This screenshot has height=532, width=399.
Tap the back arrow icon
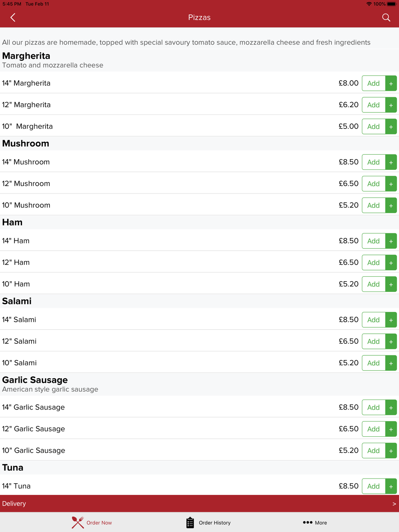13,18
